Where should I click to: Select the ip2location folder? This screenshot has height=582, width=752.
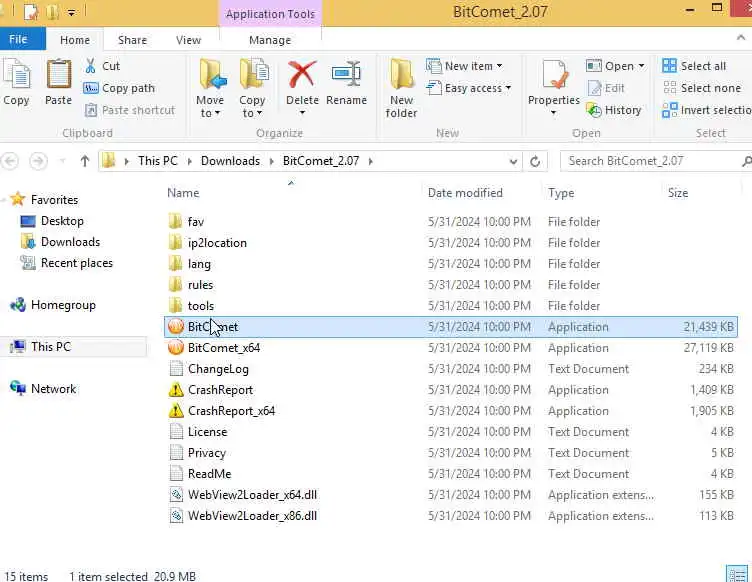tap(217, 243)
